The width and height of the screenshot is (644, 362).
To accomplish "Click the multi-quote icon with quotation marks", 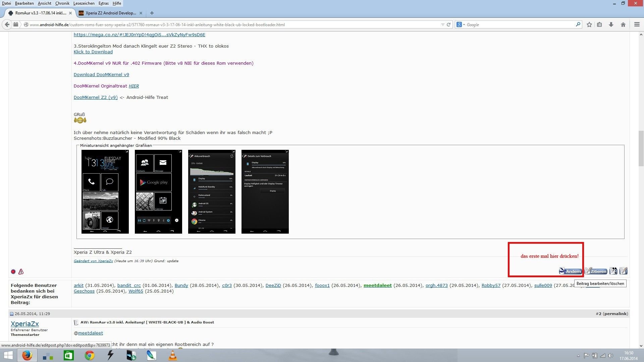I will click(x=613, y=271).
